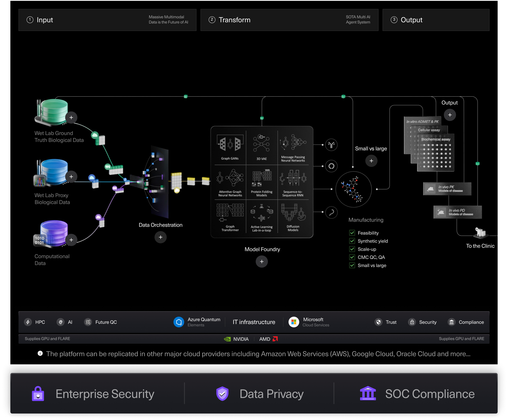Expand the Model Foundry plus button
Image resolution: width=508 pixels, height=420 pixels.
(x=262, y=262)
